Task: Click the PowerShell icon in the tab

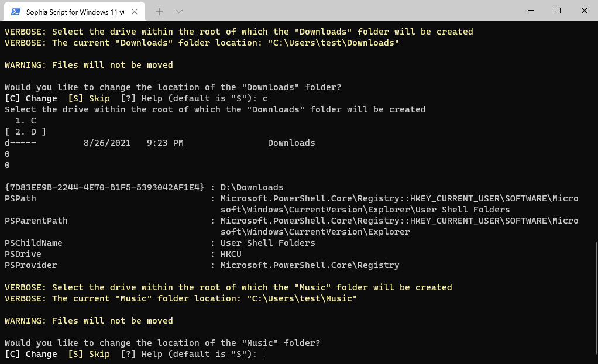Action: 16,12
